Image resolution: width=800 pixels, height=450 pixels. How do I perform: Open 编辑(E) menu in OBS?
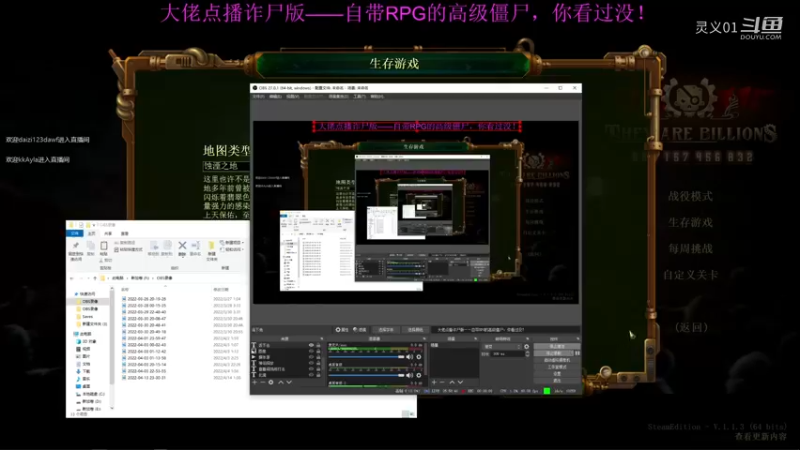(x=276, y=96)
